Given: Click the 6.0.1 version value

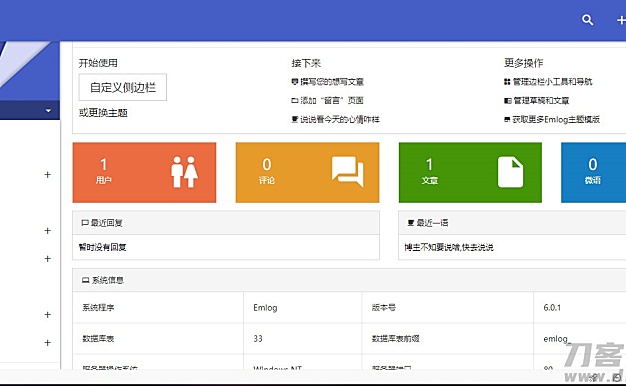Looking at the screenshot, I should 552,307.
